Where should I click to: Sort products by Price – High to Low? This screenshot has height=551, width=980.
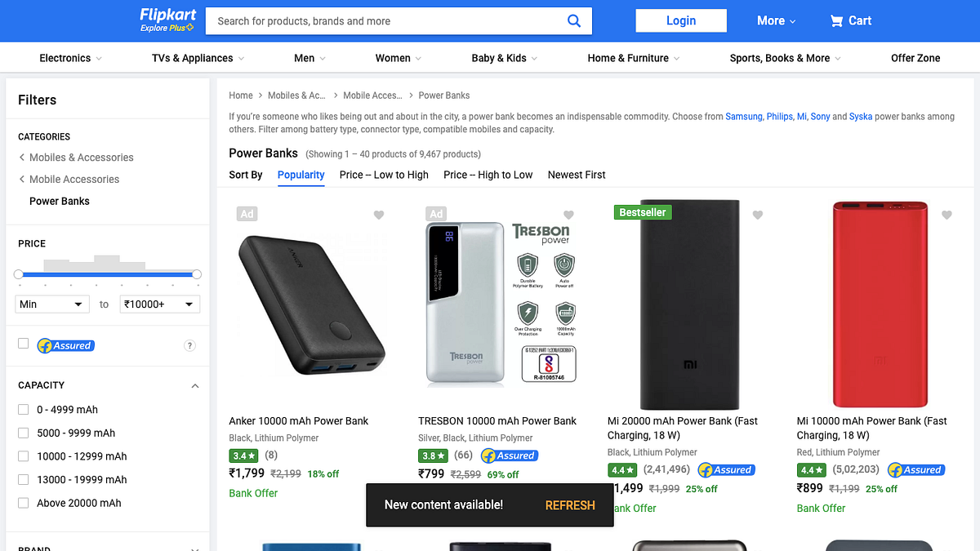488,175
